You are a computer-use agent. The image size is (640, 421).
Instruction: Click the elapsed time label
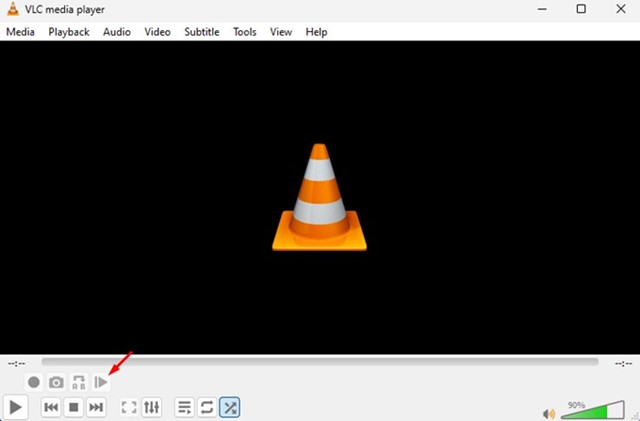coord(17,363)
